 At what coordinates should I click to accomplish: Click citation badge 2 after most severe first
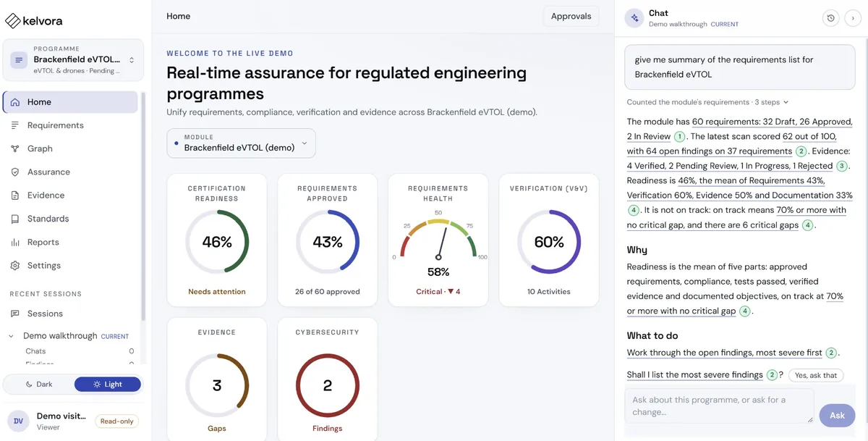pyautogui.click(x=831, y=353)
